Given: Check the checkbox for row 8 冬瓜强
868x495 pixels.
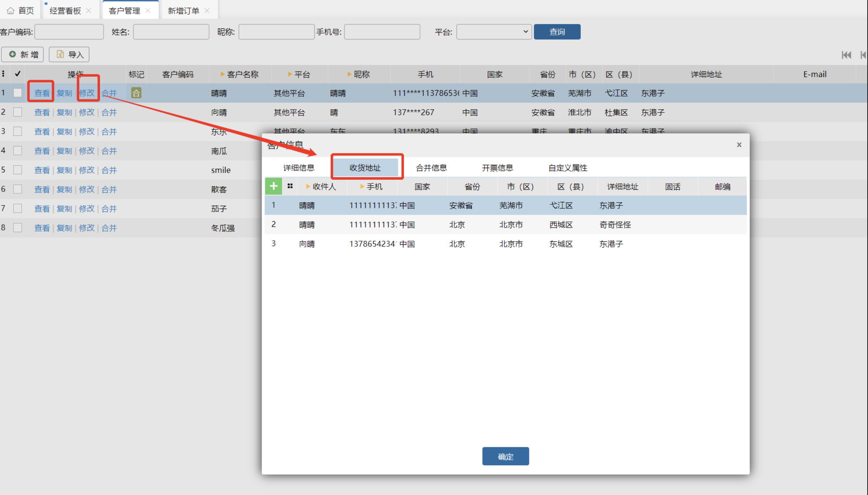Looking at the screenshot, I should (x=17, y=228).
